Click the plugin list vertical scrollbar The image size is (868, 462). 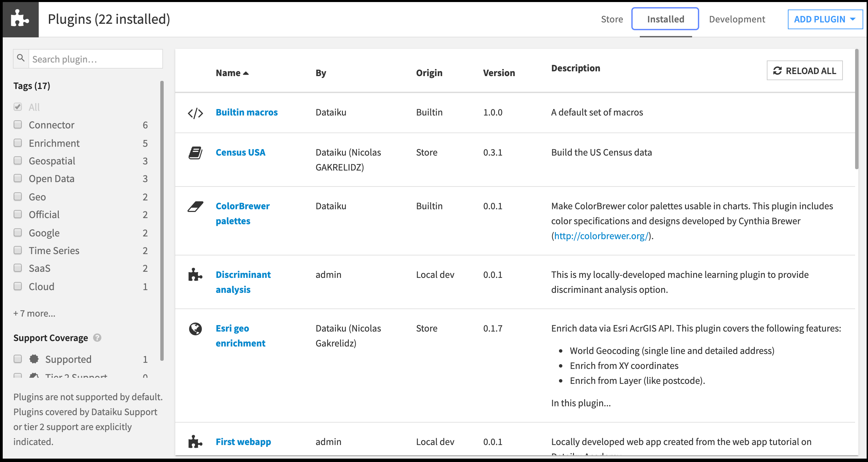[x=857, y=109]
